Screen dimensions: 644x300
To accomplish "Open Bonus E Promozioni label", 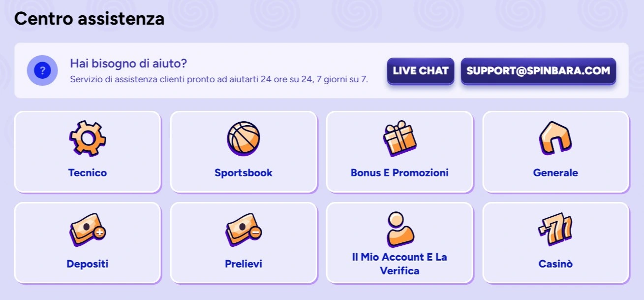I will coord(399,173).
